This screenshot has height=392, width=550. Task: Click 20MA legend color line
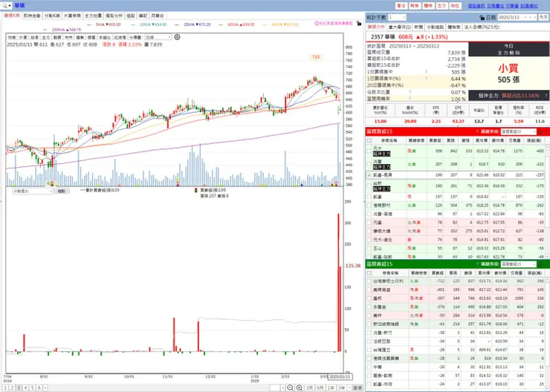coord(177,25)
